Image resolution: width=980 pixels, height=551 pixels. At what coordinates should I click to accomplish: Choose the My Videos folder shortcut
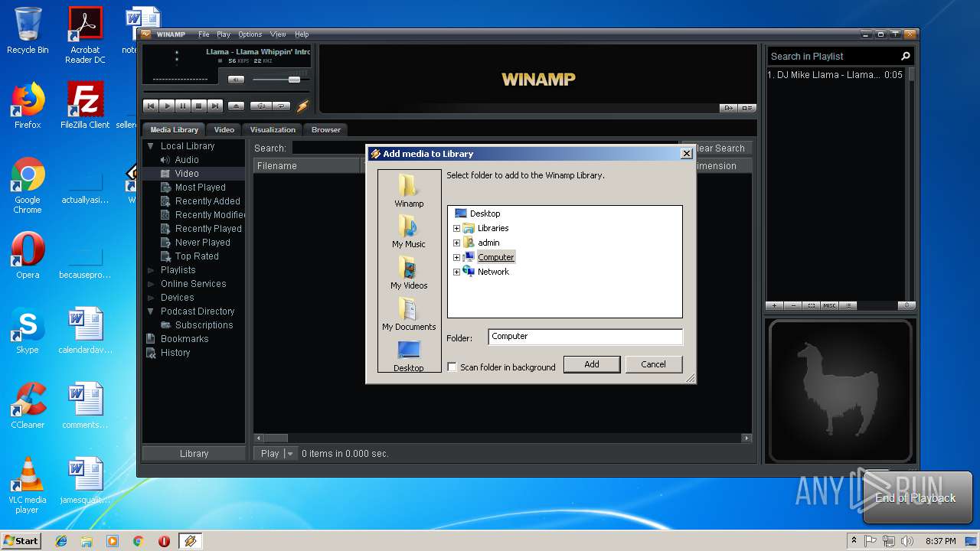coord(409,273)
